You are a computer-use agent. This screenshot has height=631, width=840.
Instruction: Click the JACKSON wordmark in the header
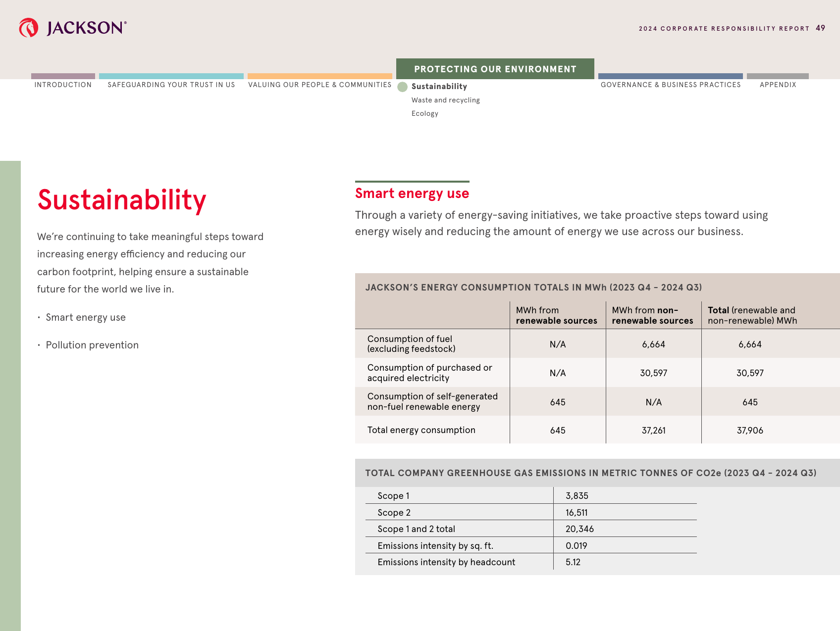coord(87,28)
